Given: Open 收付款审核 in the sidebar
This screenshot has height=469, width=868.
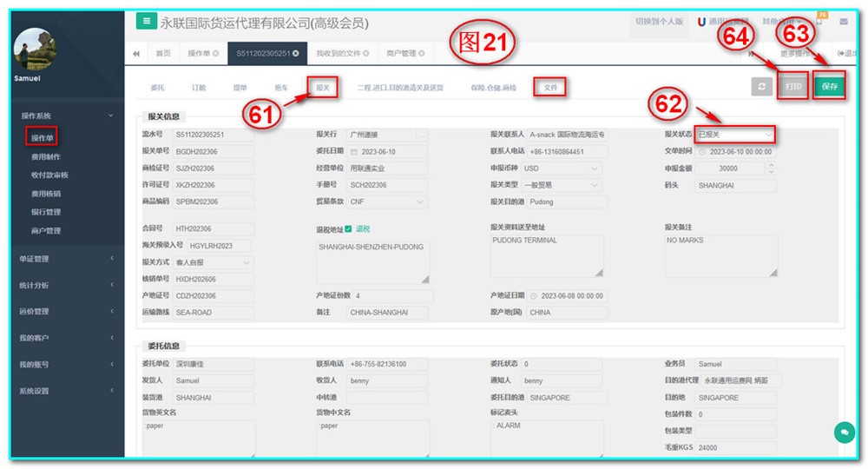Looking at the screenshot, I should coord(49,175).
